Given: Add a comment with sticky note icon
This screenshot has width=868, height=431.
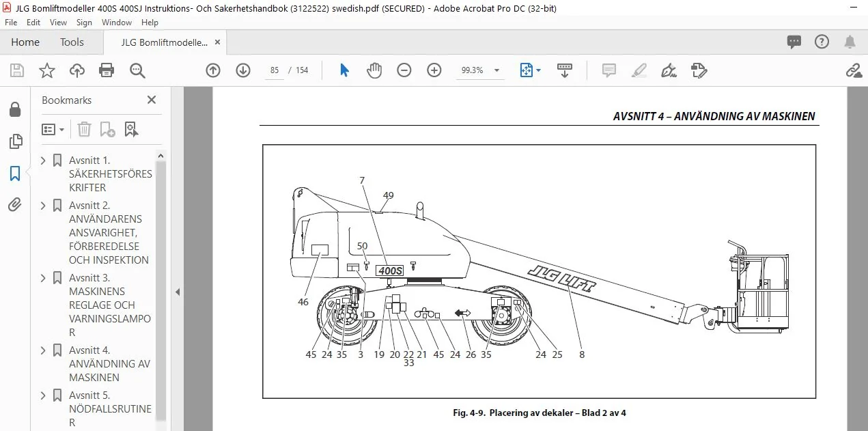Looking at the screenshot, I should tap(609, 70).
